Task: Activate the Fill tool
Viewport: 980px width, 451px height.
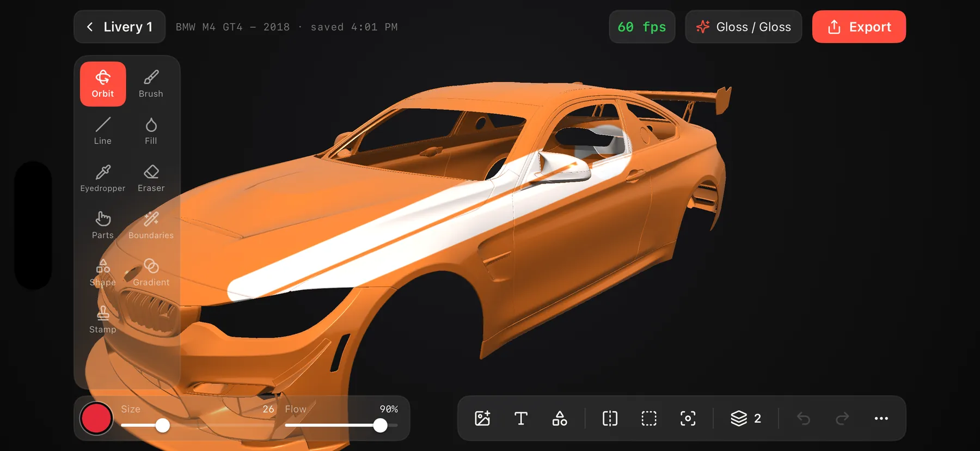Action: (151, 131)
